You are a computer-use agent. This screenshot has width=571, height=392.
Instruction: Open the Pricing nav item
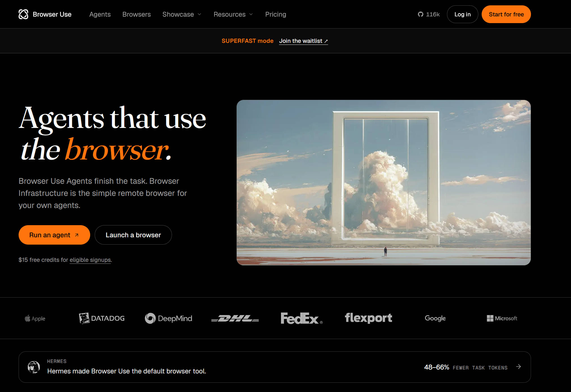tap(276, 14)
